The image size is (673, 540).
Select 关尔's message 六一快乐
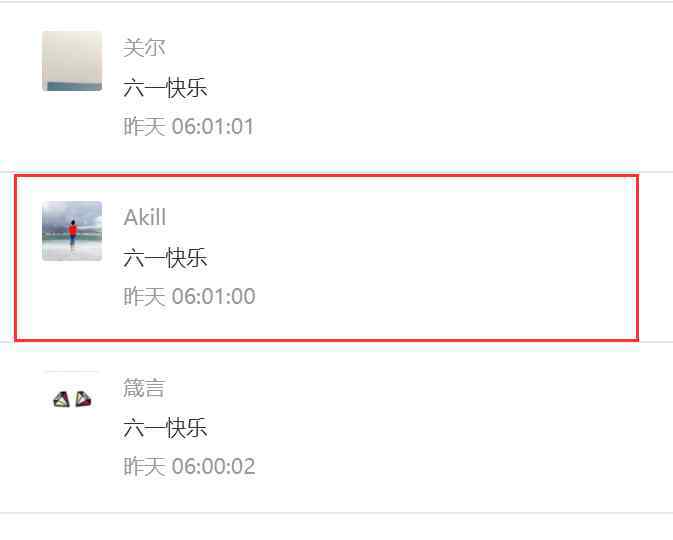165,88
